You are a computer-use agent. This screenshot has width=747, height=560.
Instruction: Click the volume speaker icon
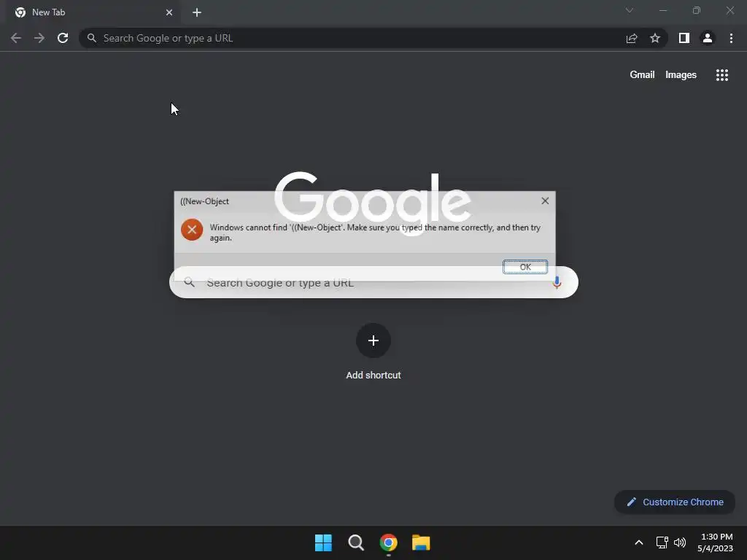coord(680,542)
